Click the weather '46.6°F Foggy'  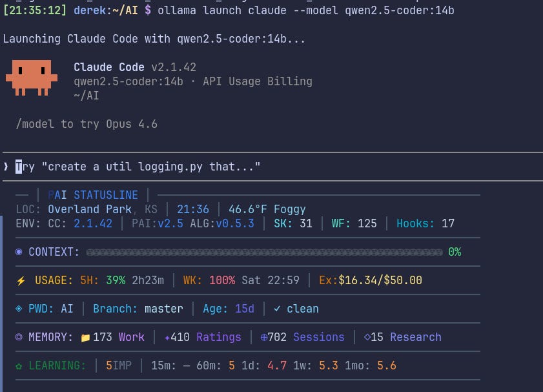pos(267,209)
